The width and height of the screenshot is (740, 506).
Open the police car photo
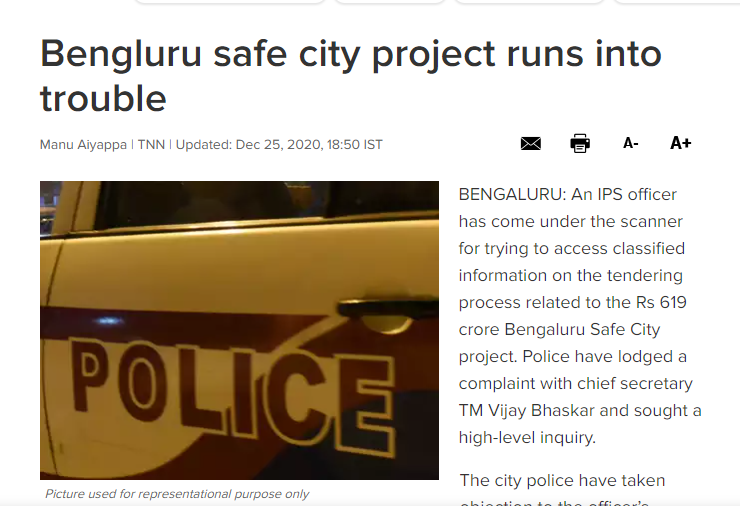(x=239, y=330)
